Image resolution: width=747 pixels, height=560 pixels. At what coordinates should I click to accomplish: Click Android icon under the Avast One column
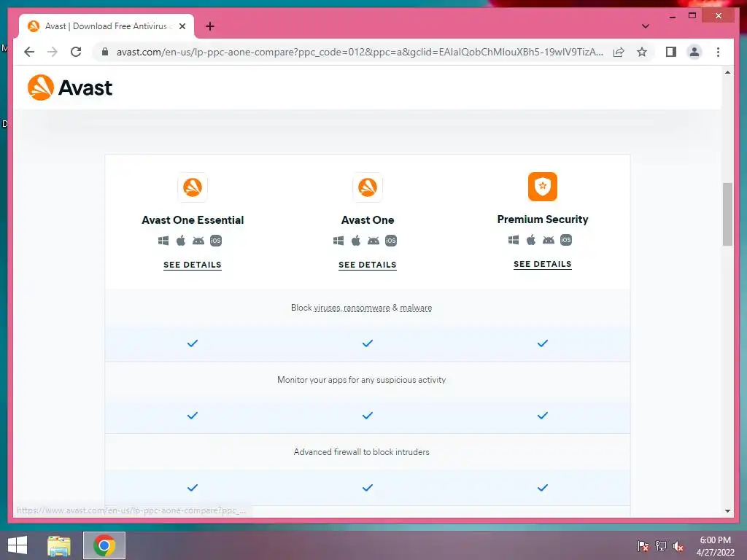pyautogui.click(x=373, y=241)
